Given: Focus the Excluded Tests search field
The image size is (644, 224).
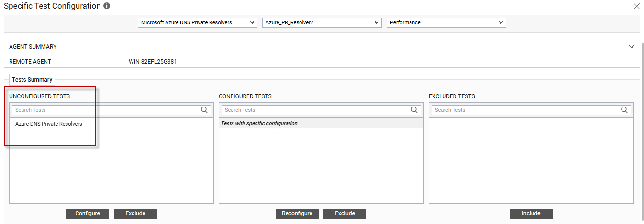Looking at the screenshot, I should click(525, 110).
